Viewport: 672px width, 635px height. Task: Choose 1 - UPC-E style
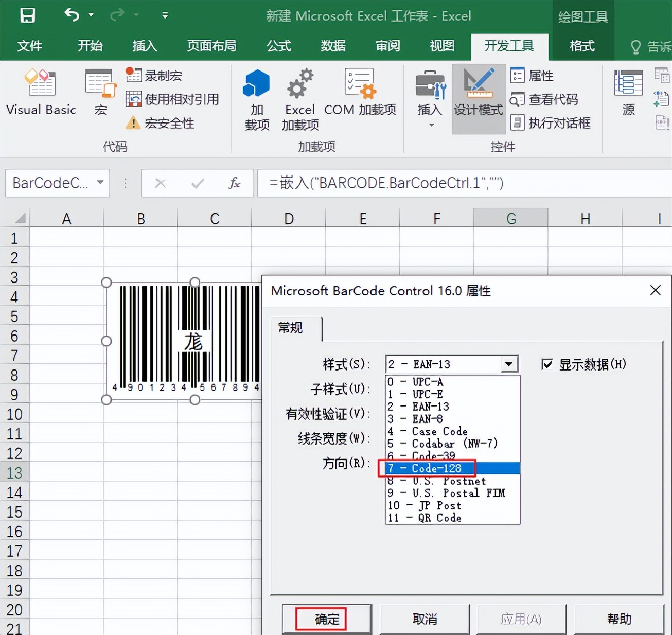(x=453, y=394)
